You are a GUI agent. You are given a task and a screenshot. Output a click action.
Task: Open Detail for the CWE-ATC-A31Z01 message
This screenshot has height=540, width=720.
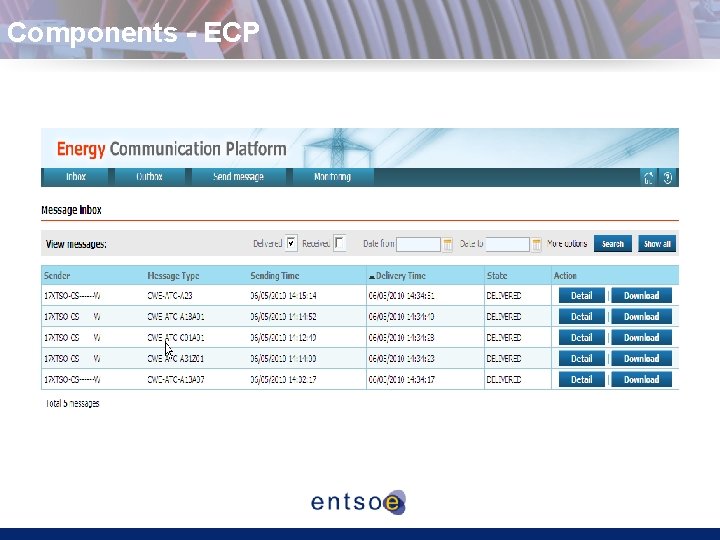pyautogui.click(x=581, y=359)
